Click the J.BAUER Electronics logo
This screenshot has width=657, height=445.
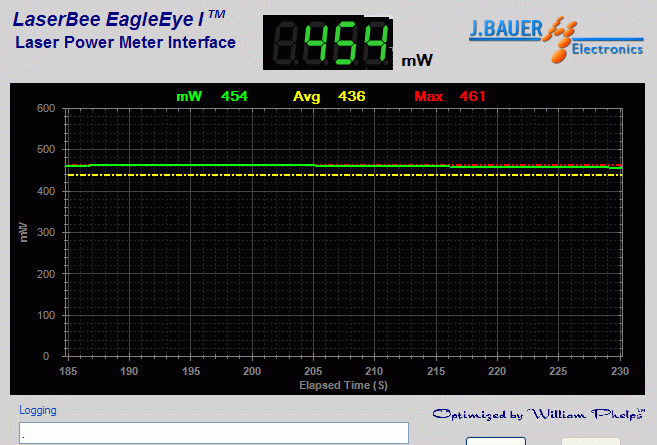coord(556,40)
